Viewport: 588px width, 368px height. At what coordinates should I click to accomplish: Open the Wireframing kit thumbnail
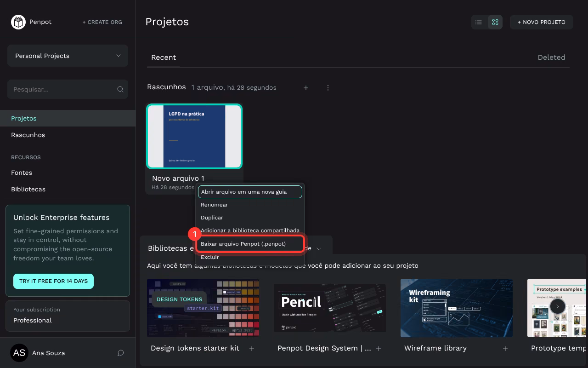tap(457, 308)
